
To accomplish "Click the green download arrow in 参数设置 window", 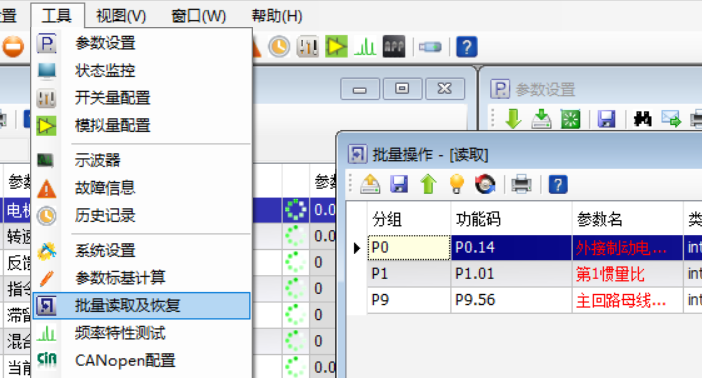I will click(x=513, y=119).
